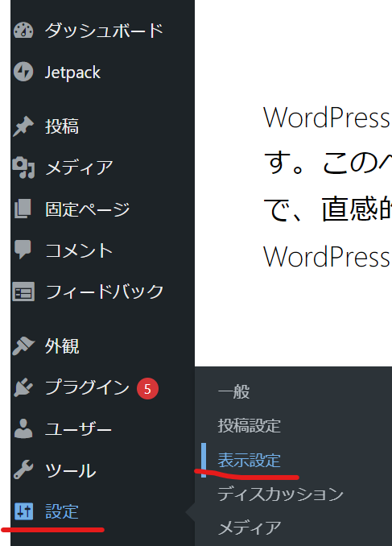392x546 pixels.
Task: Click the feedback form icon
Action: 23,292
